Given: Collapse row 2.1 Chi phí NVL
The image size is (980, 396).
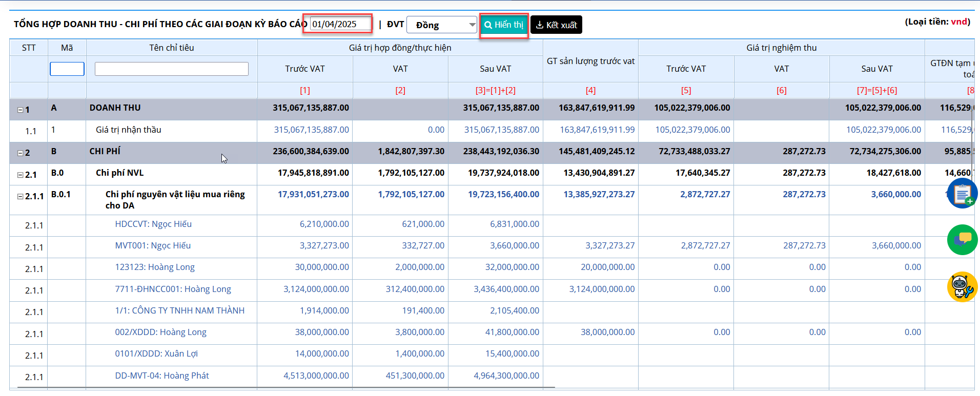Looking at the screenshot, I should 21,175.
